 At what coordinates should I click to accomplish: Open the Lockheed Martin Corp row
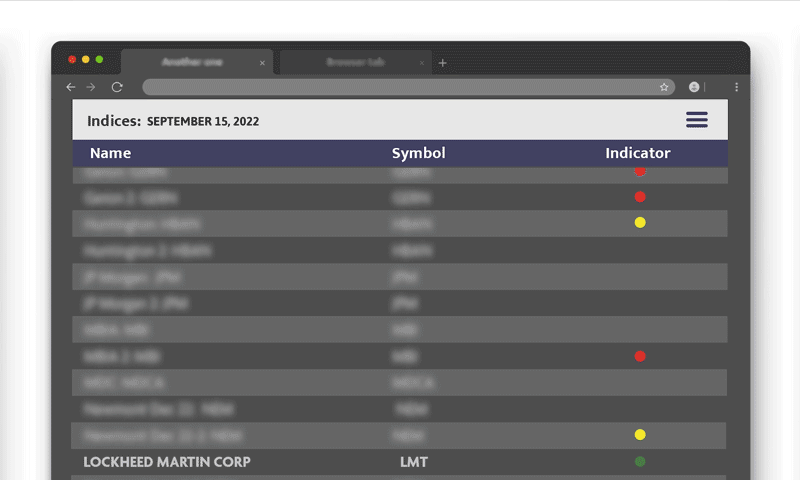pyautogui.click(x=167, y=462)
